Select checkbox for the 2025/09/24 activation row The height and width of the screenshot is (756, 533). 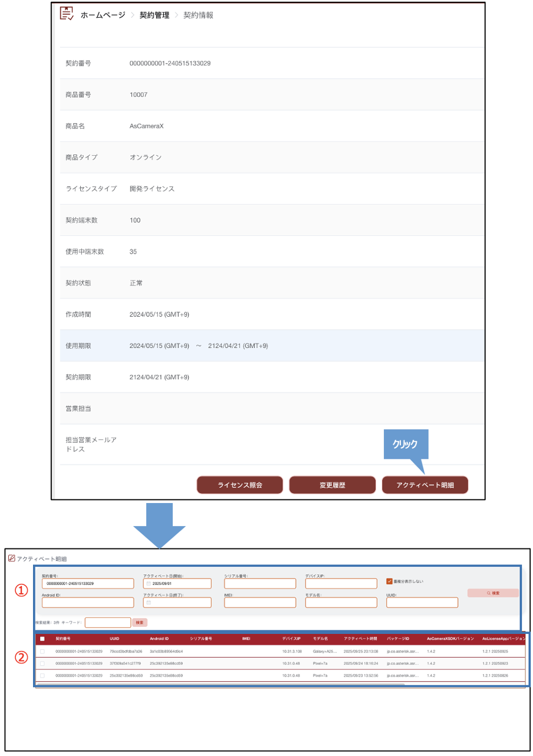click(x=42, y=663)
